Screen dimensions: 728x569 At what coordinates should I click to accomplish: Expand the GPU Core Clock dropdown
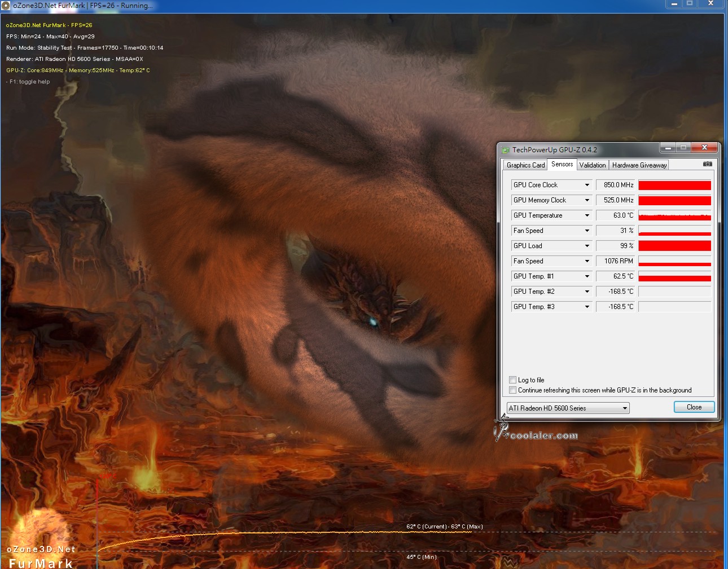[x=587, y=185]
